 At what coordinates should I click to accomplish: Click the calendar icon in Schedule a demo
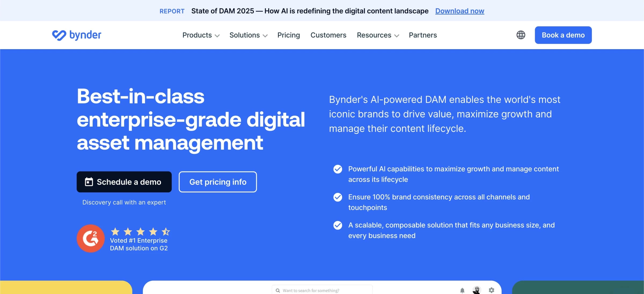click(x=89, y=182)
